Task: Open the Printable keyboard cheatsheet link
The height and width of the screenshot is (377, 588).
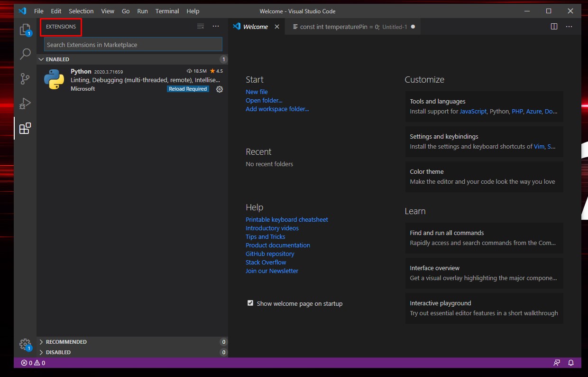Action: (x=286, y=219)
